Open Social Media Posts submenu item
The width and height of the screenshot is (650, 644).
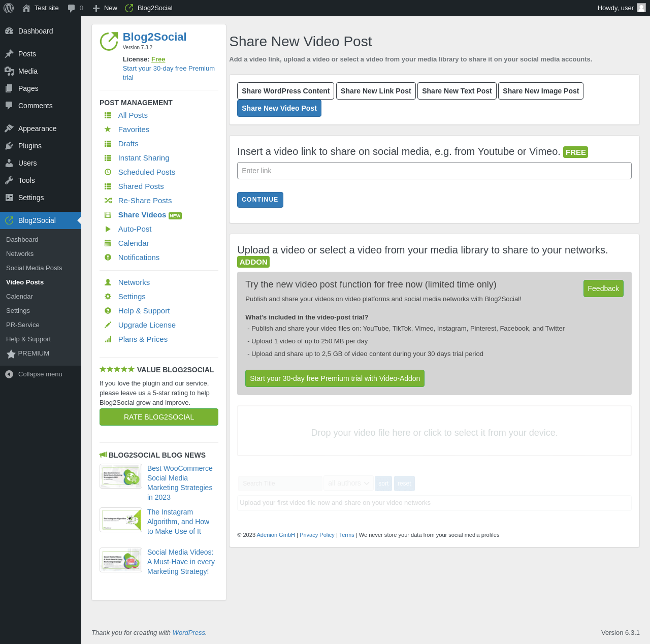[x=34, y=268]
